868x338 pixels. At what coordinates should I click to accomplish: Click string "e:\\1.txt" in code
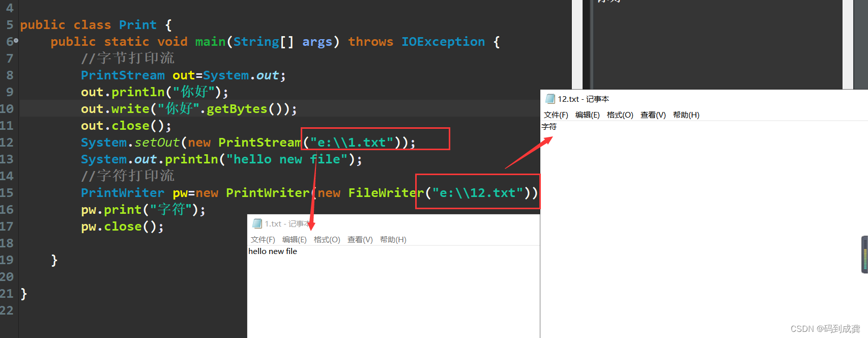tap(352, 143)
